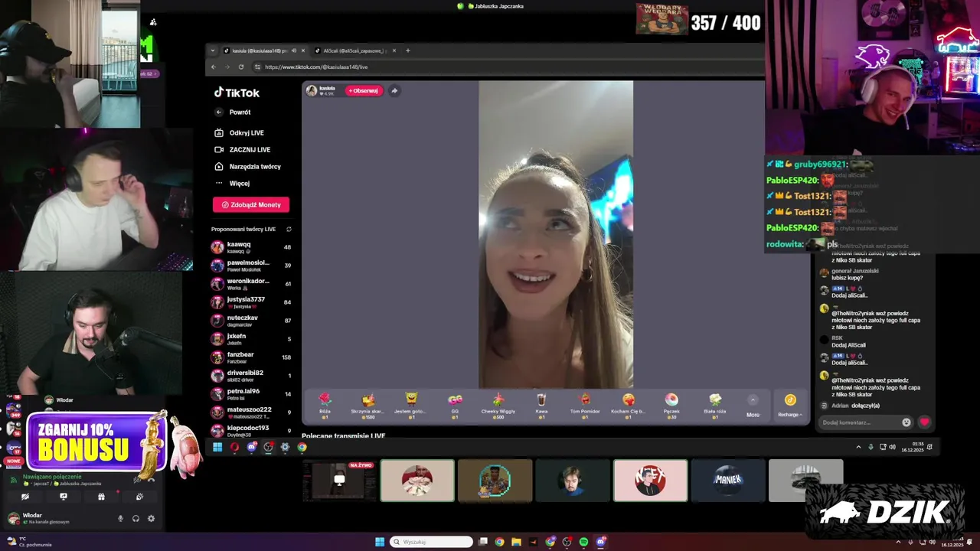Send the Róża rose gift
Viewport: 980px width, 551px height.
pos(325,405)
